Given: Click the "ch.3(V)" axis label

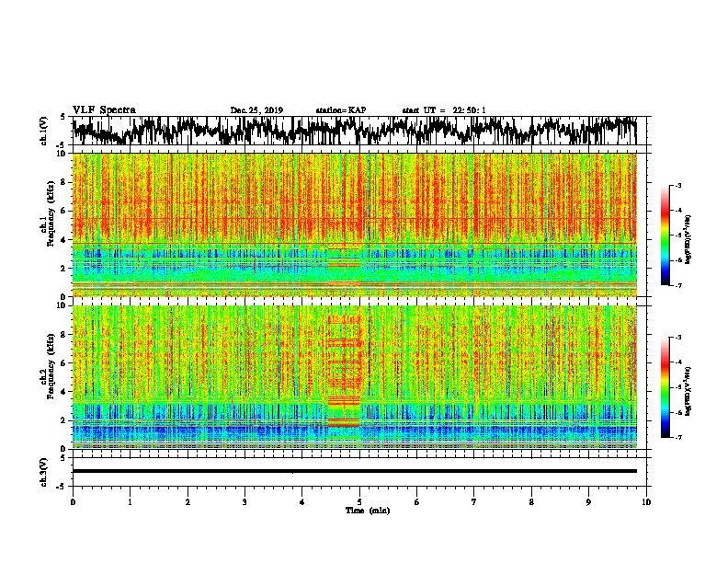Looking at the screenshot, I should [x=44, y=472].
